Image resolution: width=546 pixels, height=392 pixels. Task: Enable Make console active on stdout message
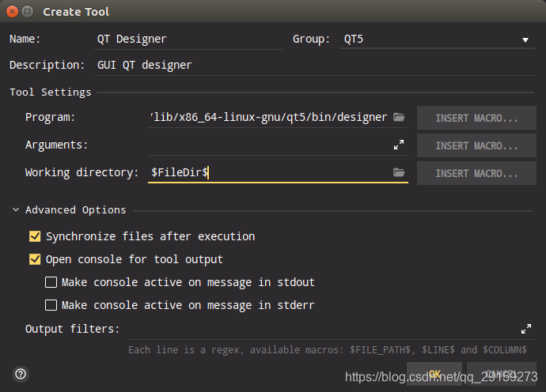51,282
